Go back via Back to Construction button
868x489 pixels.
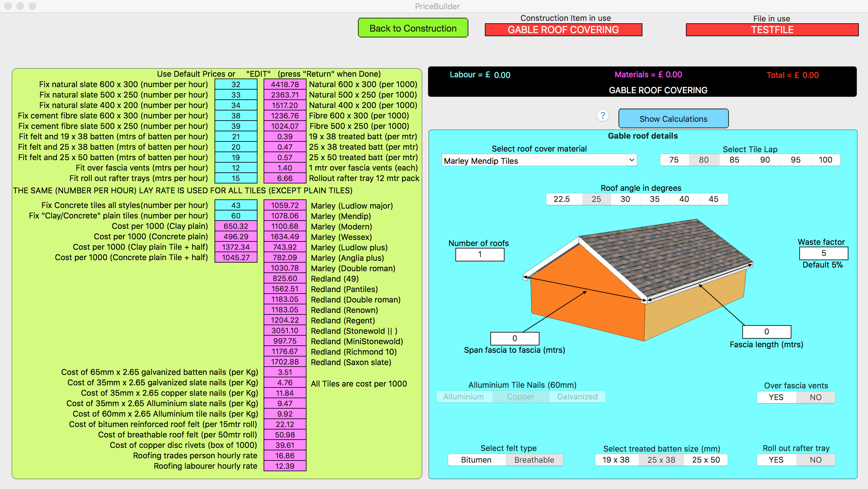(x=413, y=28)
